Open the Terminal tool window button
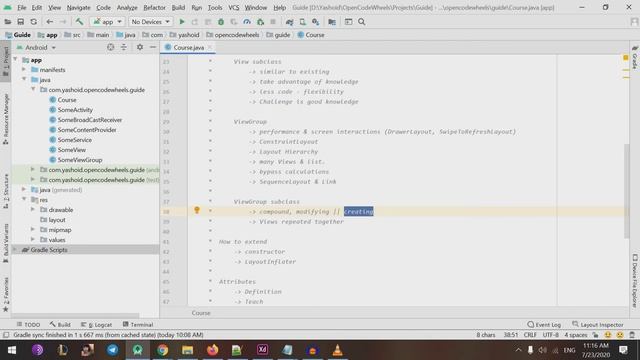Screen dimensions: 640x360 [x=138, y=324]
